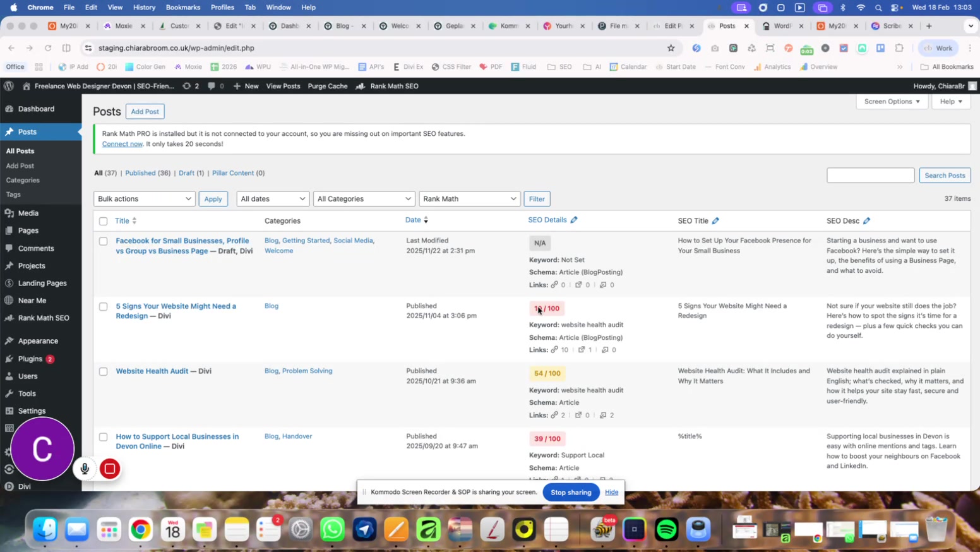Viewport: 980px width, 552px height.
Task: Open WhatsApp from the Dock
Action: point(332,529)
